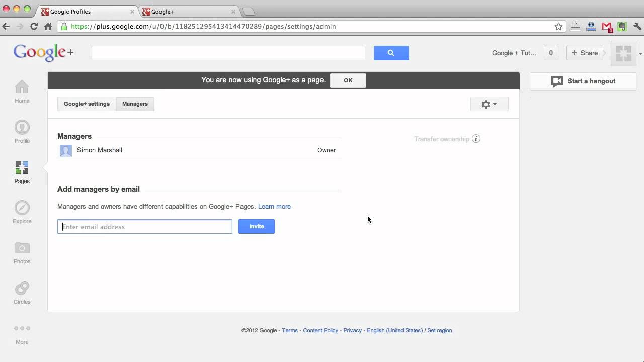Go to Home in Google+ sidebar

point(22,92)
